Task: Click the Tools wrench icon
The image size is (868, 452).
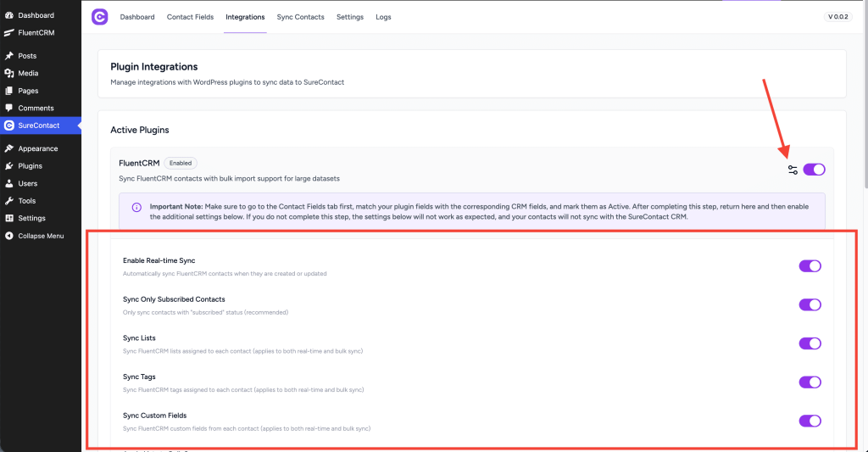Action: pos(9,201)
